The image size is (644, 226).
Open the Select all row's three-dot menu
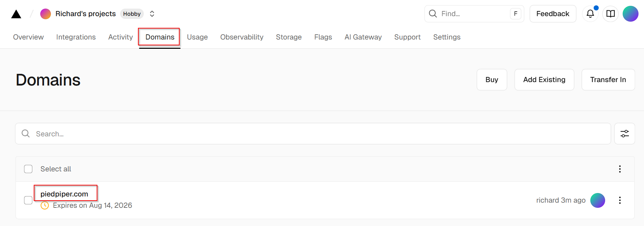(x=620, y=169)
